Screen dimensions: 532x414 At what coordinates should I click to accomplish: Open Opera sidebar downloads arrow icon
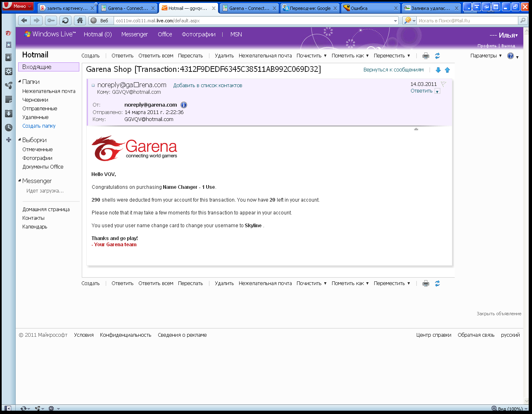click(x=8, y=114)
